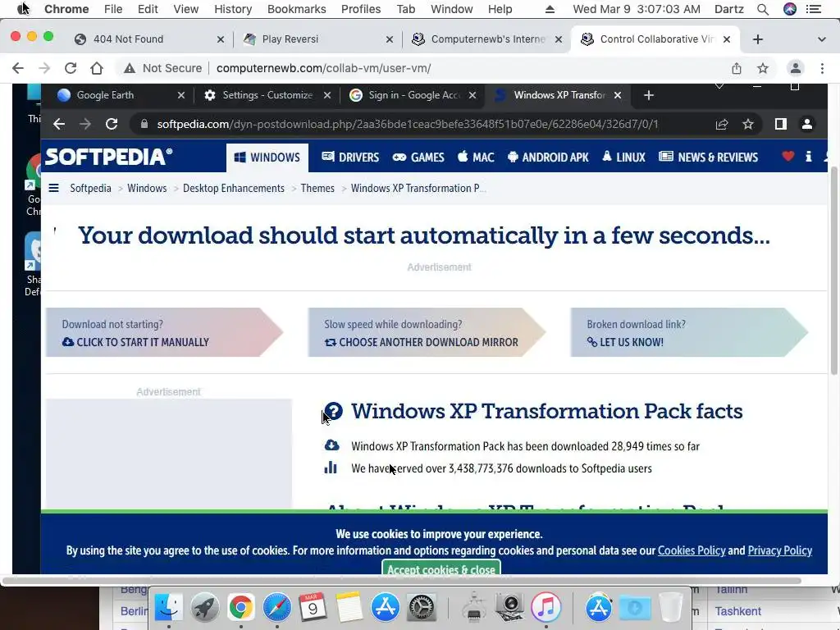Open a new tab in outer Chrome
This screenshot has height=630, width=840.
(757, 39)
